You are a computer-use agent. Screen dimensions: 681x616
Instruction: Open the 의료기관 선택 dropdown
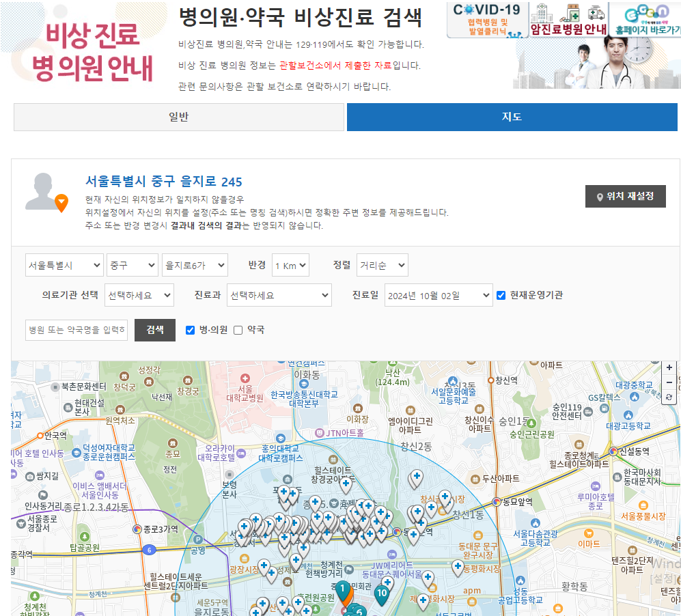click(139, 295)
